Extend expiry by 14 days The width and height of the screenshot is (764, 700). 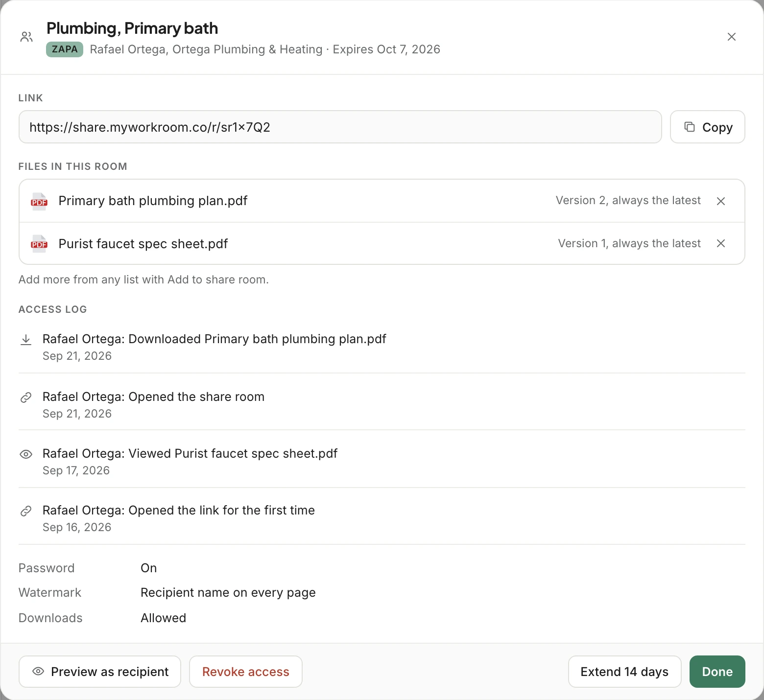(624, 672)
